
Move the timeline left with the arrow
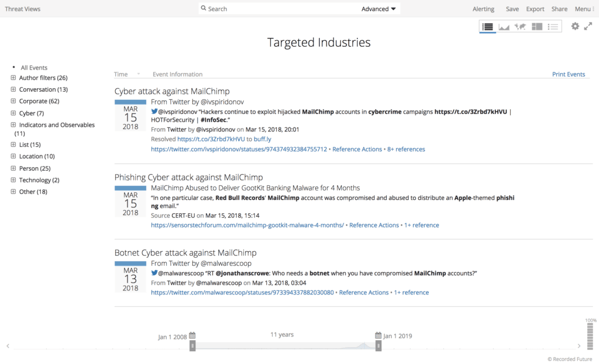pyautogui.click(x=8, y=346)
